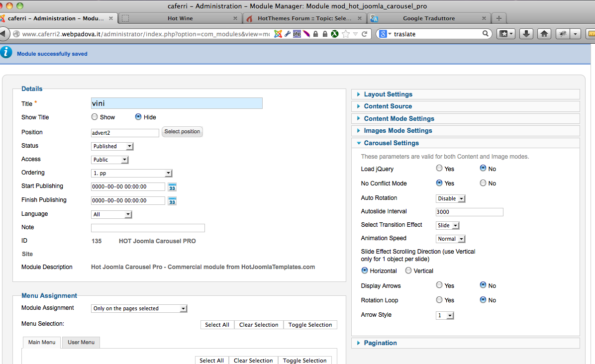Open the Access dropdown
This screenshot has height=364, width=595.
[109, 160]
